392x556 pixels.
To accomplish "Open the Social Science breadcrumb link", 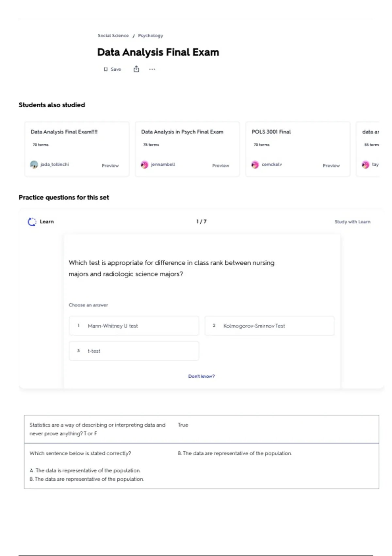I will [113, 36].
